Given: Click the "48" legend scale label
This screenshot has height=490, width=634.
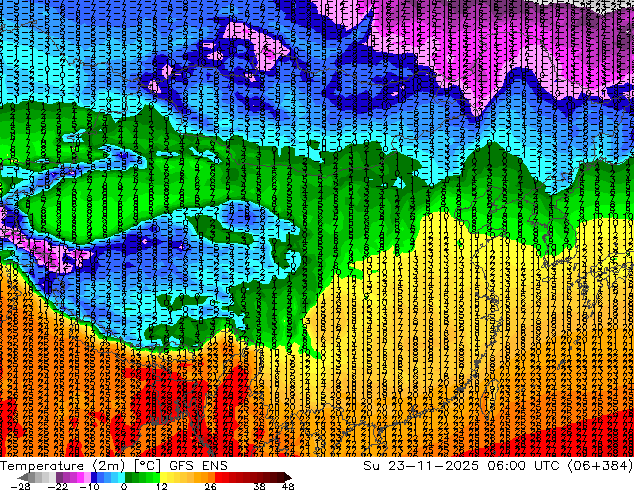Looking at the screenshot, I should (x=288, y=486).
